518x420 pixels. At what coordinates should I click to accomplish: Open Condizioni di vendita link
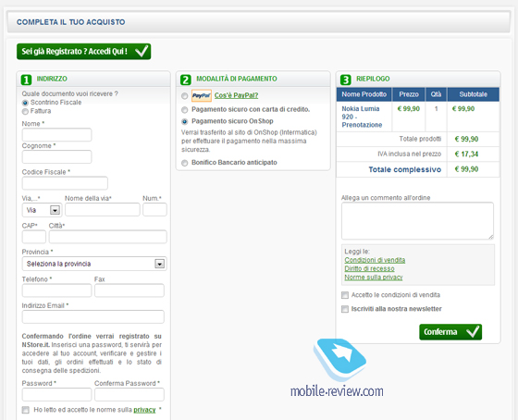tap(375, 260)
